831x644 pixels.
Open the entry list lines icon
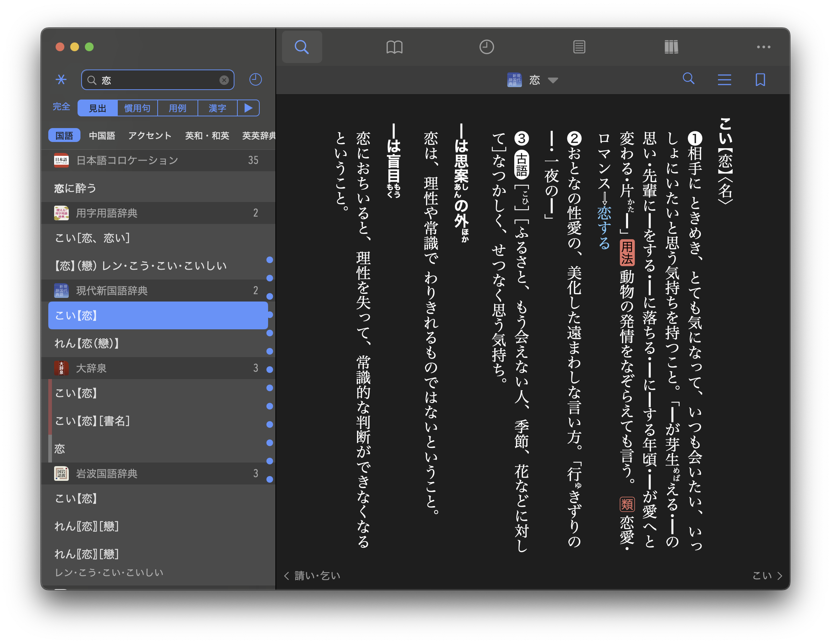724,79
